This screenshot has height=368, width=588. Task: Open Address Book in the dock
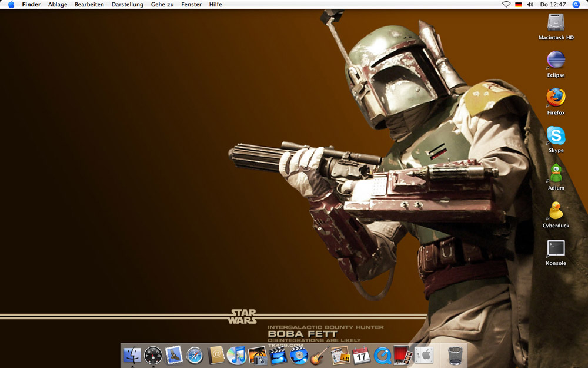pos(216,355)
